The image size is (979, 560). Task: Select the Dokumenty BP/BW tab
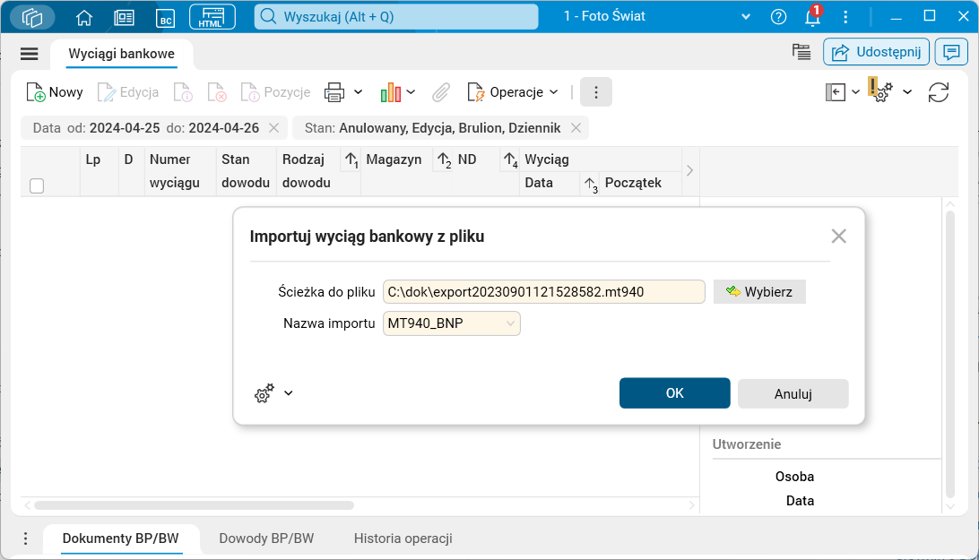coord(120,538)
